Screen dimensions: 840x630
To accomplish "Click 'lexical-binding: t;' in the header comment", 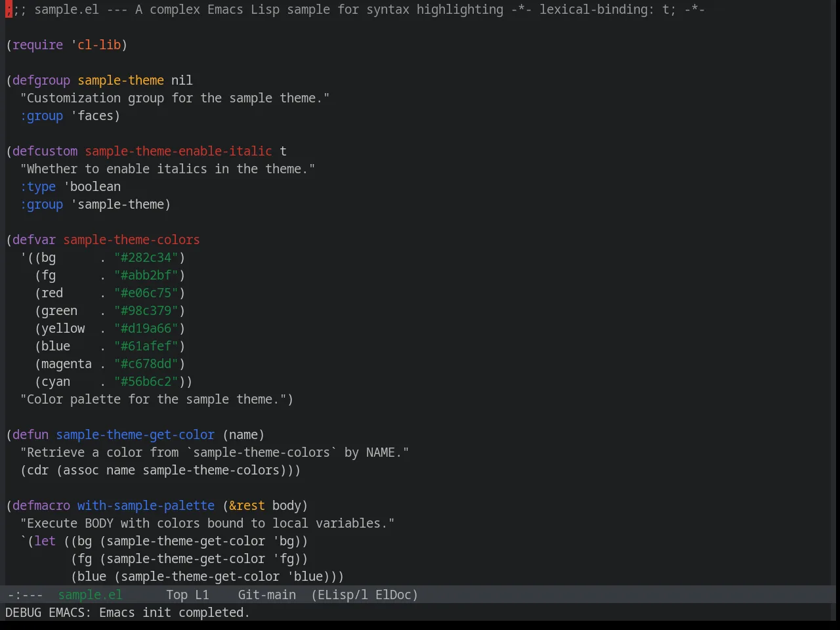I will pos(608,9).
